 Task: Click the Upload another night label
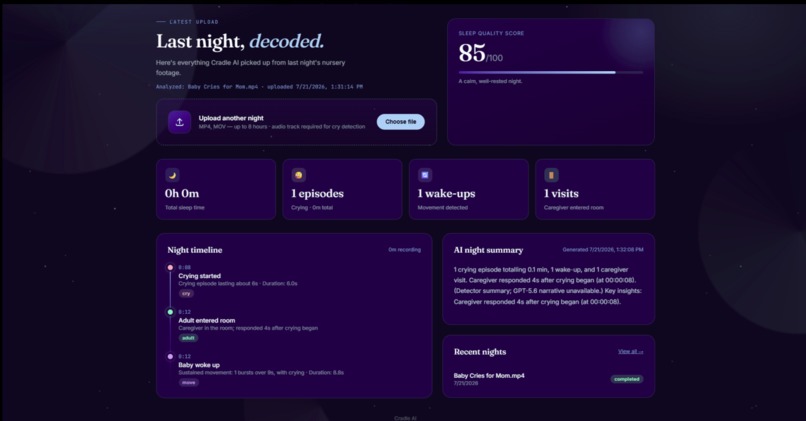click(231, 118)
